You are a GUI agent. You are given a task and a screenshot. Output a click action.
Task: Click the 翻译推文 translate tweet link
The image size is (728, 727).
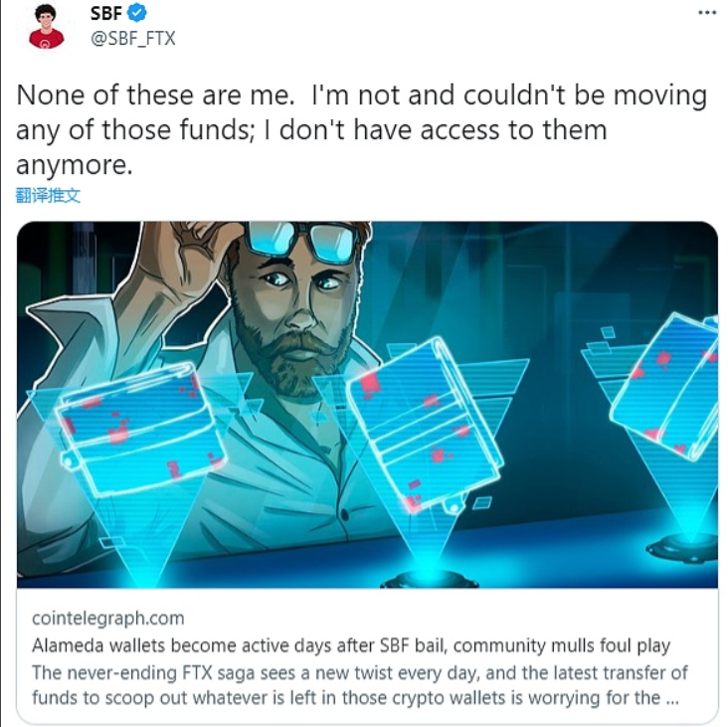tap(48, 196)
